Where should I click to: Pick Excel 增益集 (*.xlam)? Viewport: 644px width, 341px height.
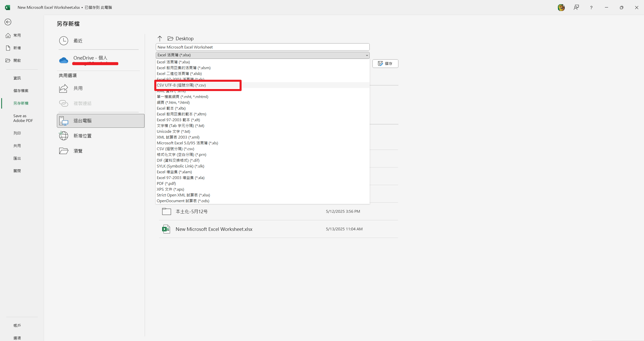tap(262, 172)
